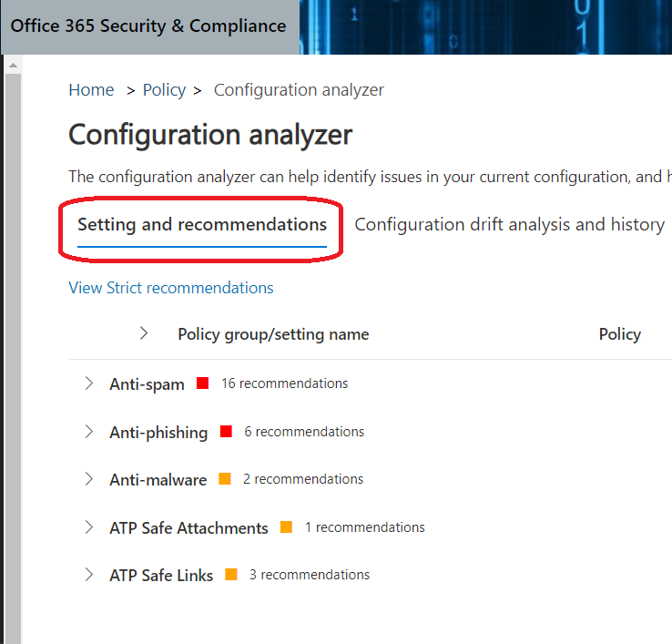Sort by Policy group/setting name column
Viewport: 672px width, 644px height.
(x=273, y=334)
